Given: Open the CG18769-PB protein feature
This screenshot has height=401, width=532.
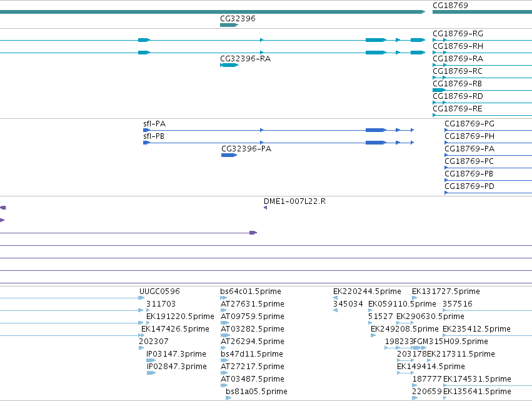Looking at the screenshot, I should (x=469, y=174).
